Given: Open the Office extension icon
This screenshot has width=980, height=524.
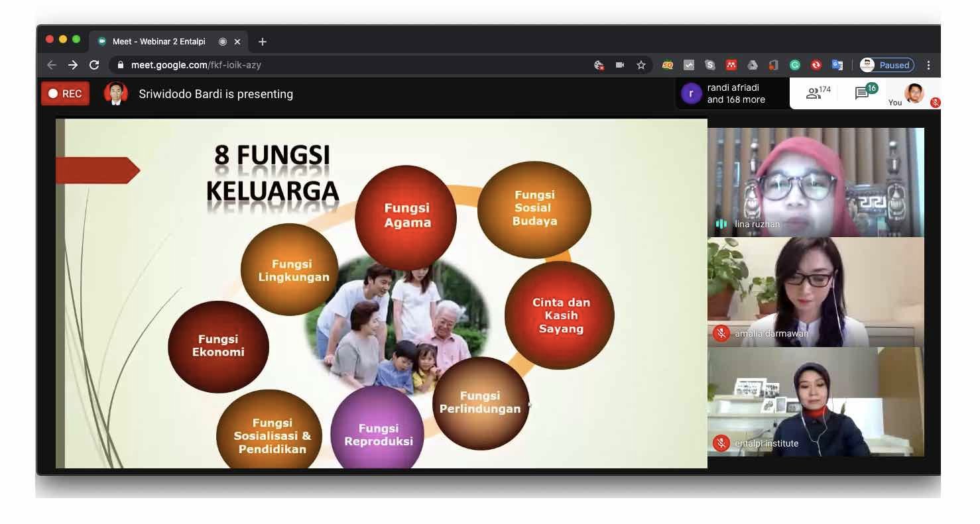Looking at the screenshot, I should pos(774,65).
